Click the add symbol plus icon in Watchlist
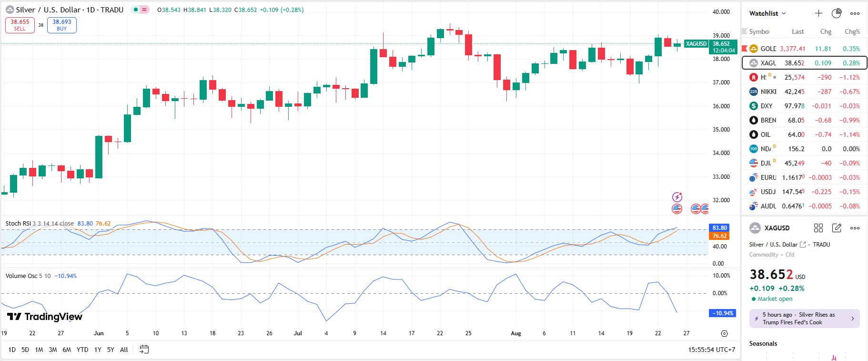868x361 pixels. tap(818, 13)
